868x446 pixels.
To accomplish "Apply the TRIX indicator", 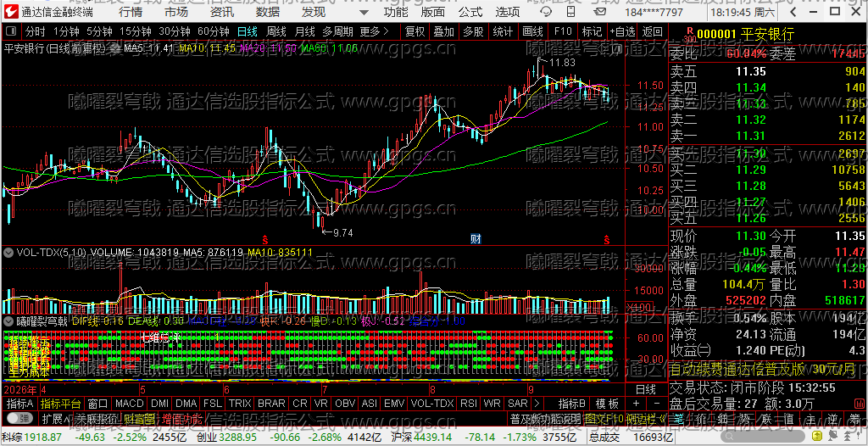I will pos(240,404).
